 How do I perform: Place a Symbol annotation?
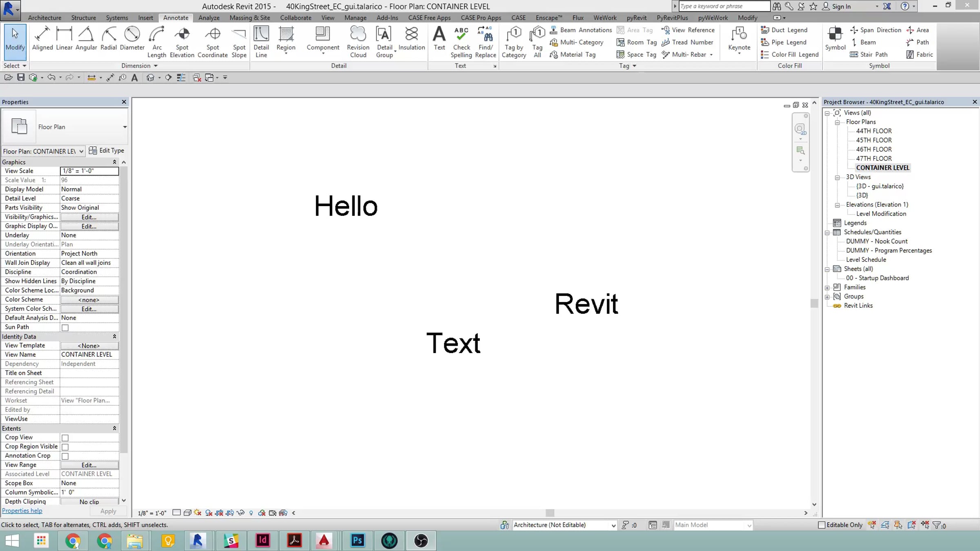[835, 39]
